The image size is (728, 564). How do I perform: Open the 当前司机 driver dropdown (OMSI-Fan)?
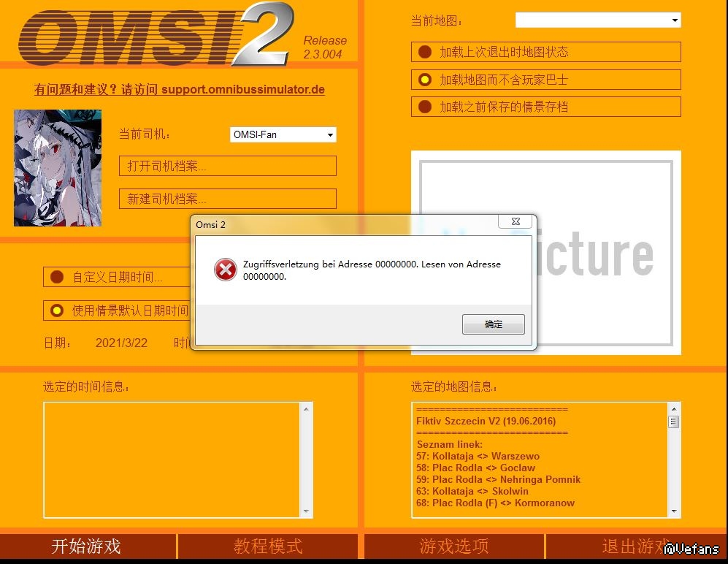click(x=283, y=134)
